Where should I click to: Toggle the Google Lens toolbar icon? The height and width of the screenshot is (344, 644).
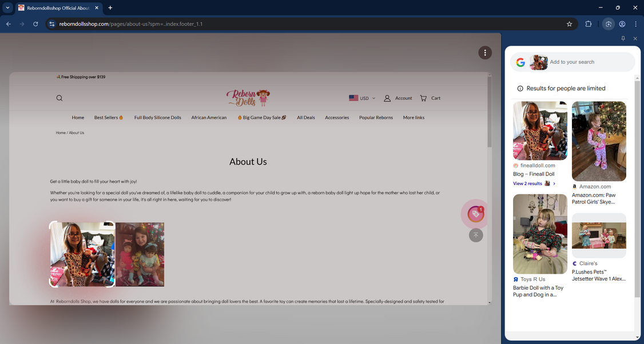[x=609, y=24]
